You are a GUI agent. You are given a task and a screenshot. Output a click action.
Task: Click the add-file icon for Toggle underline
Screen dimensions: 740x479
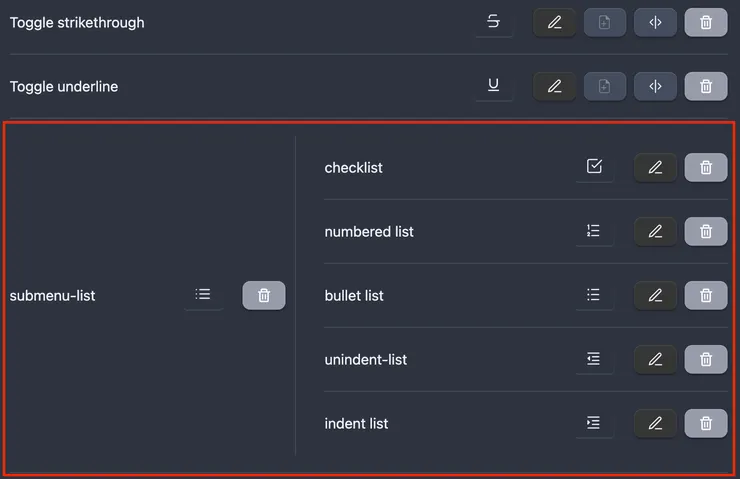pos(604,86)
